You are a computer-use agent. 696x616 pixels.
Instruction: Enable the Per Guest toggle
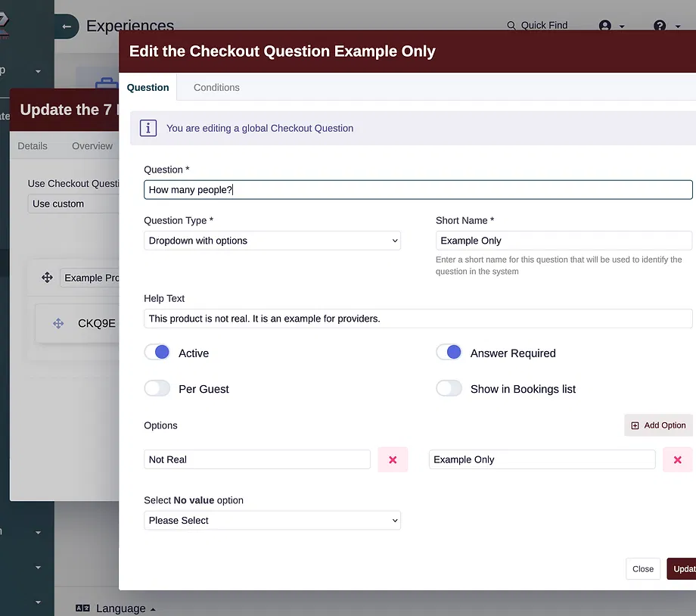click(157, 389)
